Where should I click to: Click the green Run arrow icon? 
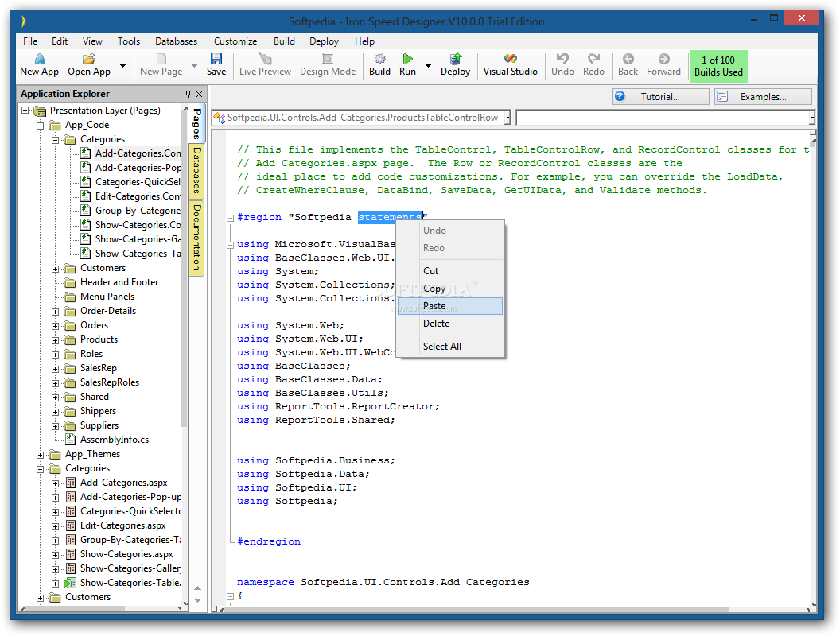click(x=408, y=59)
